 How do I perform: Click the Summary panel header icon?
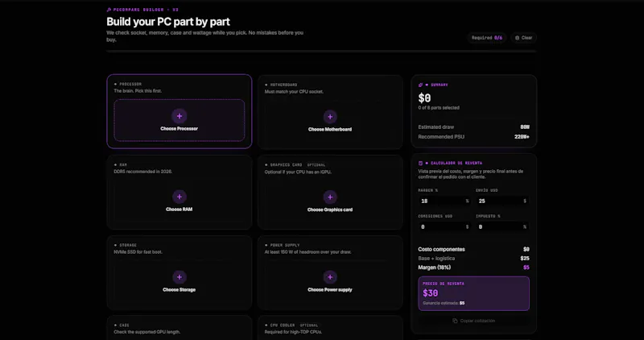[420, 85]
